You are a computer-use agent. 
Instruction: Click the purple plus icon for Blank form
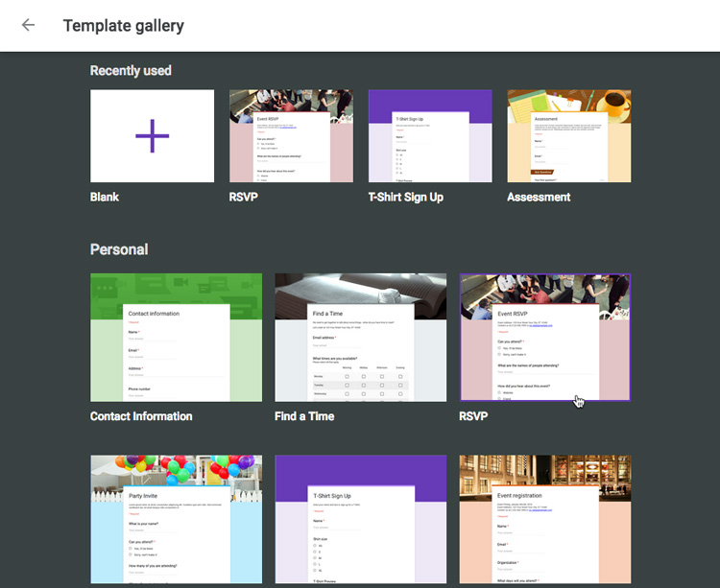[152, 136]
